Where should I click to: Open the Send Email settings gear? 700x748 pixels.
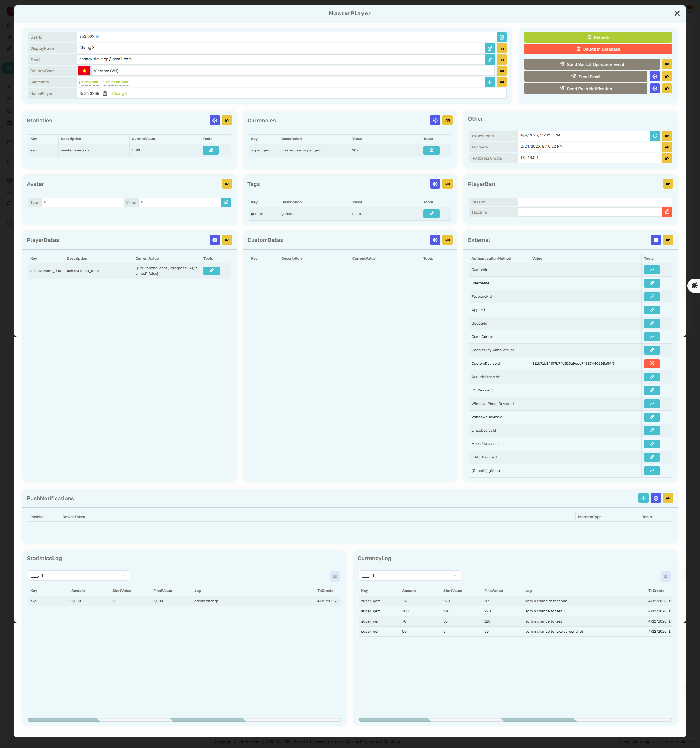click(x=654, y=76)
